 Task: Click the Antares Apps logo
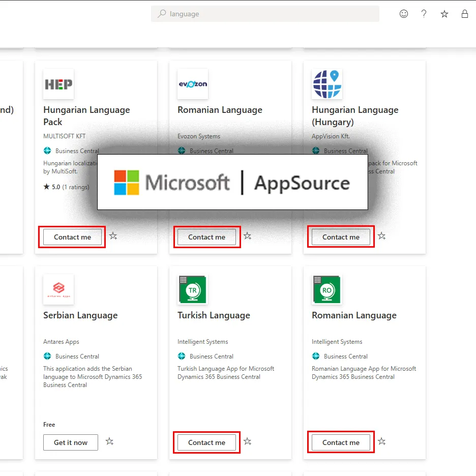click(x=58, y=289)
